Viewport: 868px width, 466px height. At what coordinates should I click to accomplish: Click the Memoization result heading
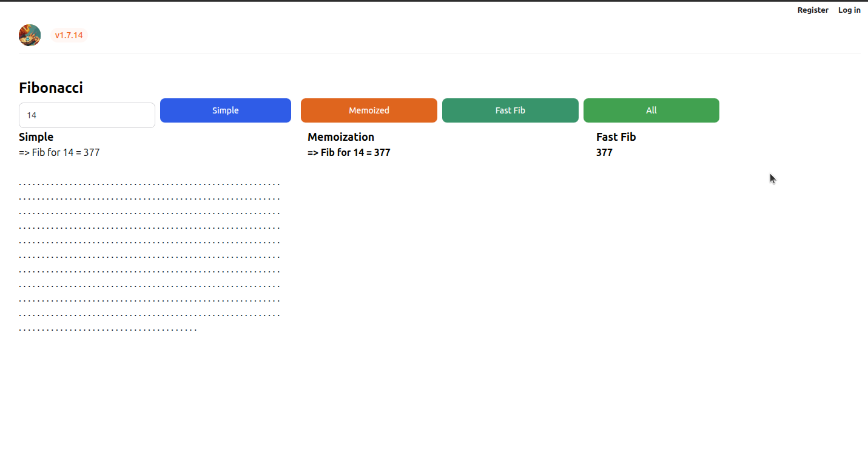coord(341,137)
